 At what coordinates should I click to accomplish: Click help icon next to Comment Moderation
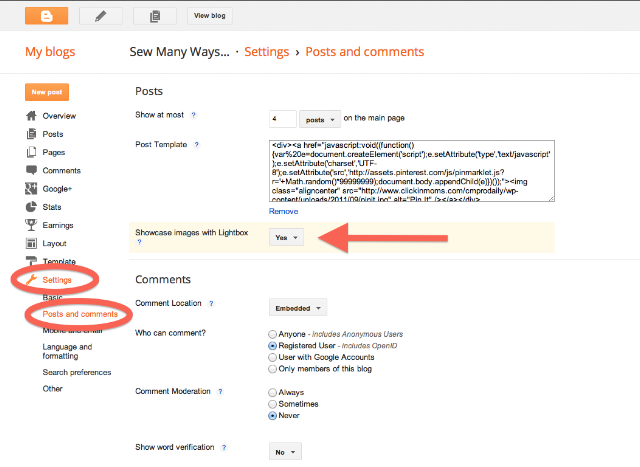tap(220, 391)
